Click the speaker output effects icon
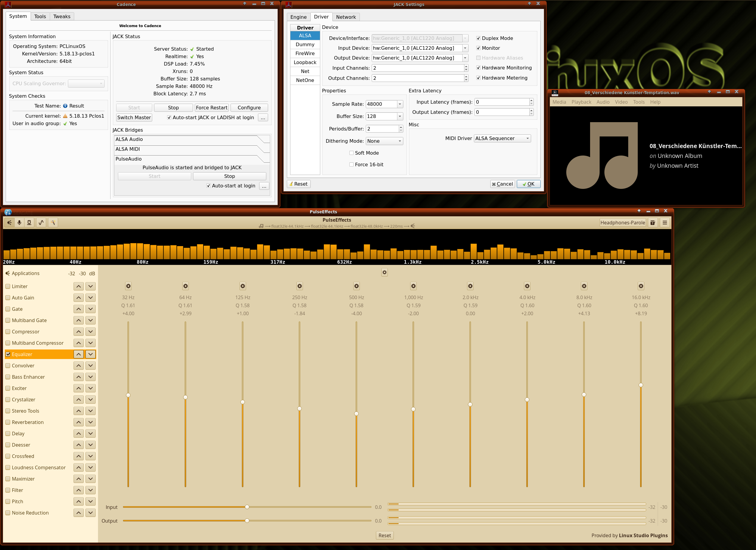The height and width of the screenshot is (550, 756). click(9, 222)
